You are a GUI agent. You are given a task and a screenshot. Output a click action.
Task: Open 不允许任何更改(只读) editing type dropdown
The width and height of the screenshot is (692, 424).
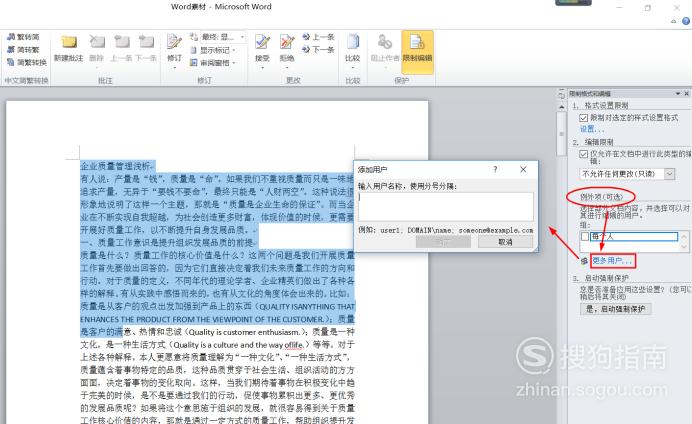click(669, 174)
